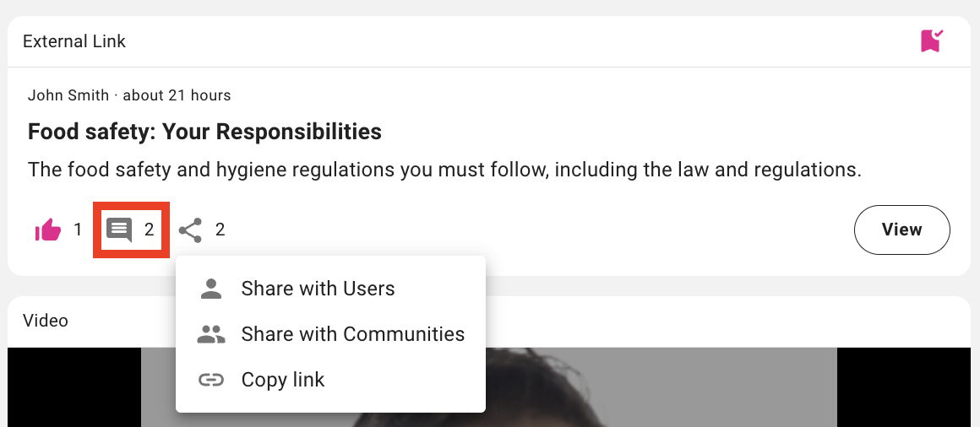980x427 pixels.
Task: Open comments via the speech bubble icon
Action: 119,230
